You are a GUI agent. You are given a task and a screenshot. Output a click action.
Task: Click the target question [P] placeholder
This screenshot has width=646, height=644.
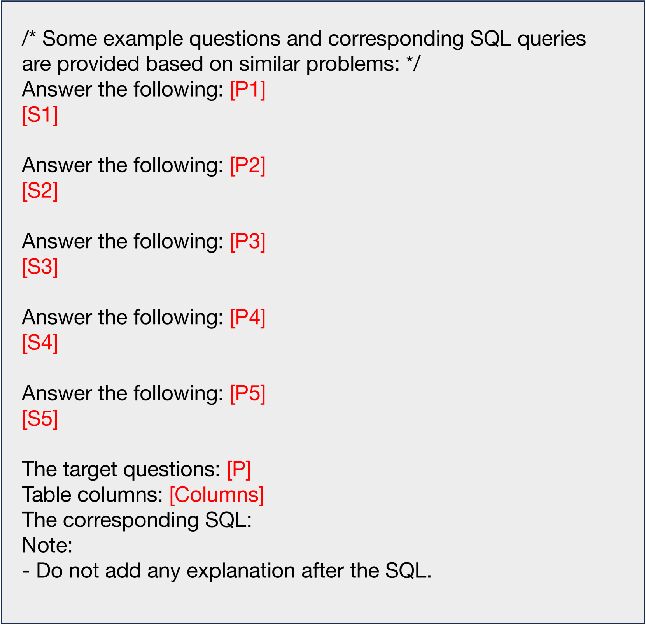click(x=239, y=469)
